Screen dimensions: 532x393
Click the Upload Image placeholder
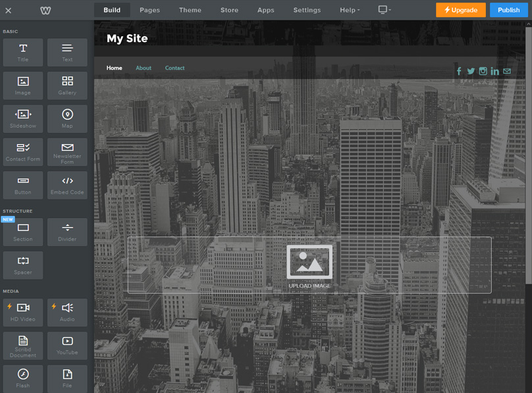click(309, 265)
